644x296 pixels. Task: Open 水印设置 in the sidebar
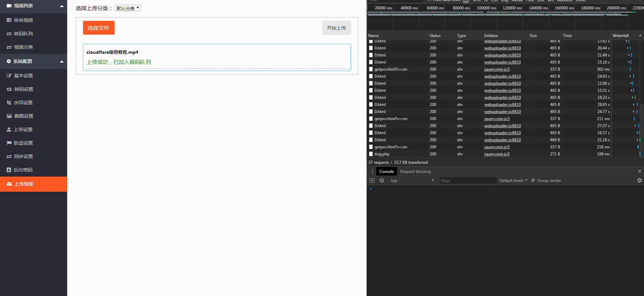click(x=34, y=103)
